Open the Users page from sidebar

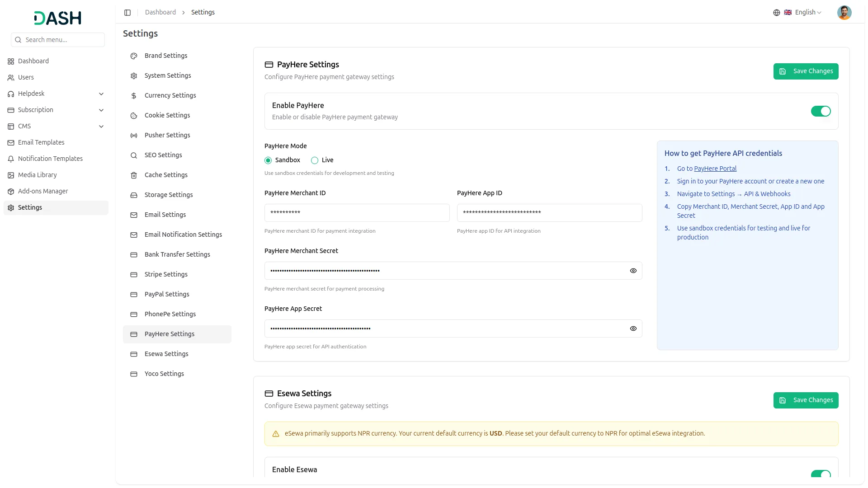coord(56,78)
